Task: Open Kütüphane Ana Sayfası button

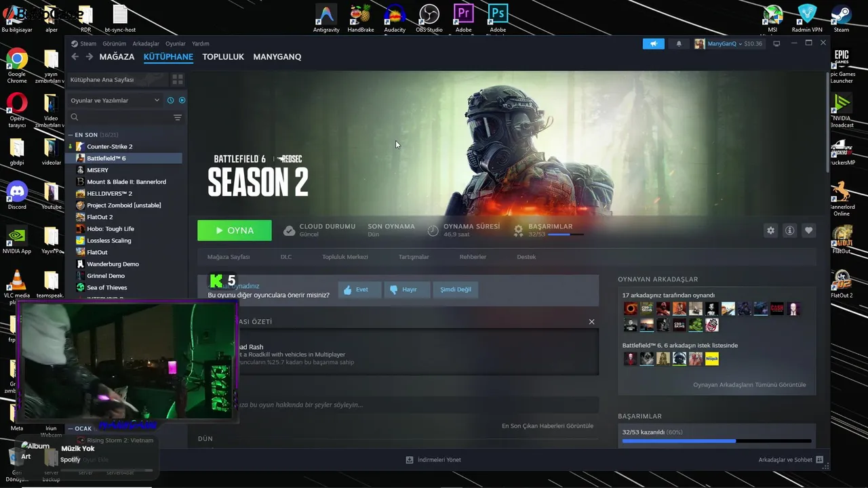Action: click(117, 79)
